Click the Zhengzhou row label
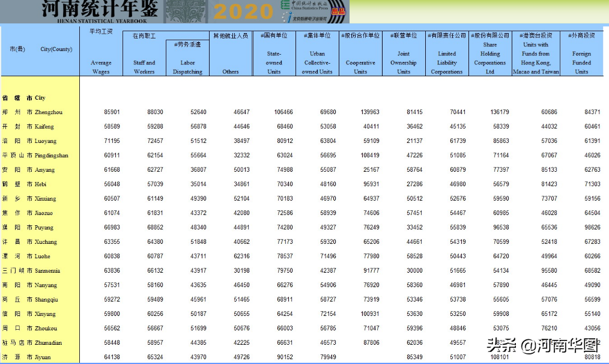 point(32,112)
